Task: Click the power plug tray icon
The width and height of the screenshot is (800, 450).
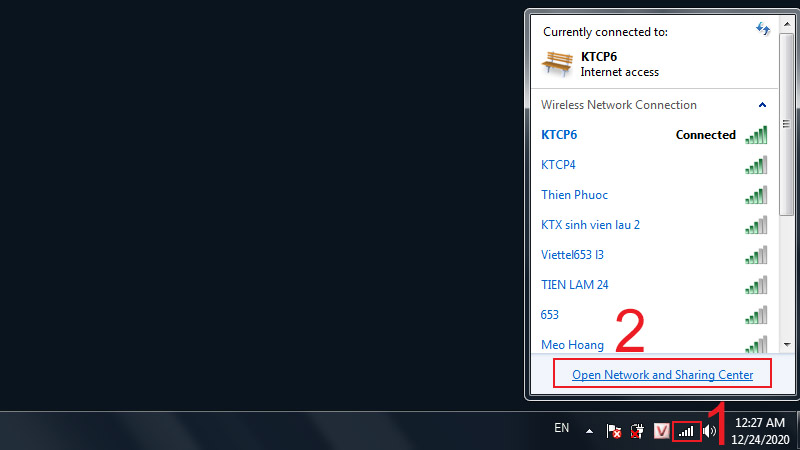Action: point(637,431)
